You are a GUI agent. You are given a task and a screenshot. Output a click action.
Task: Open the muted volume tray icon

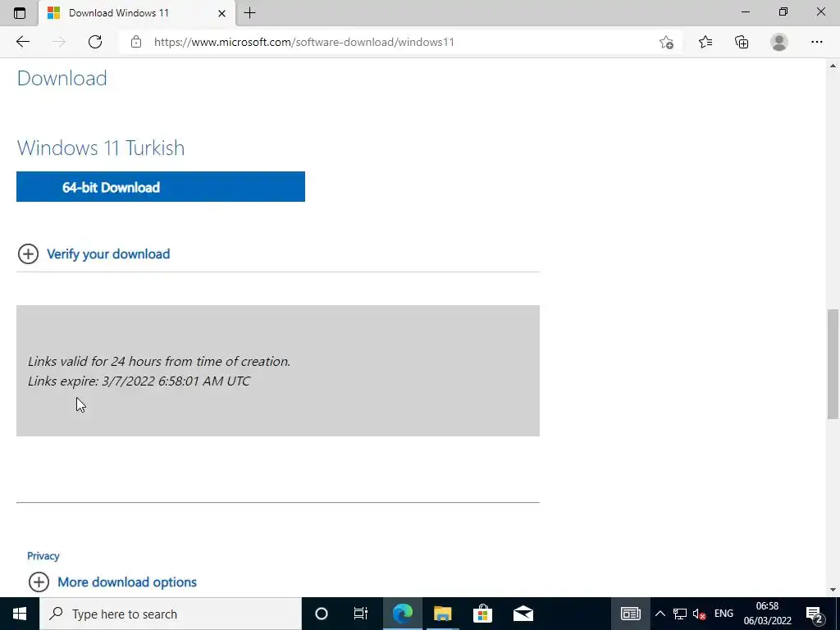click(699, 614)
